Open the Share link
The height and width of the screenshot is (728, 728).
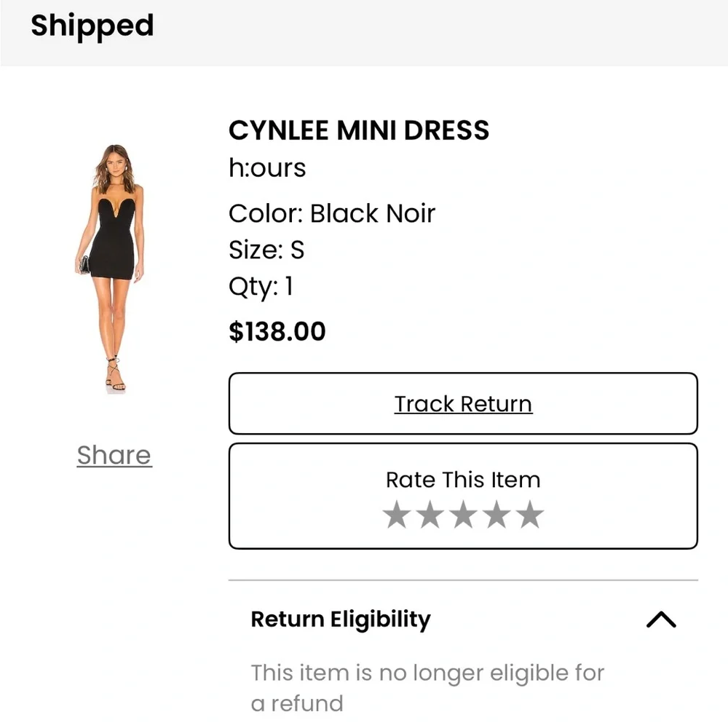click(114, 455)
